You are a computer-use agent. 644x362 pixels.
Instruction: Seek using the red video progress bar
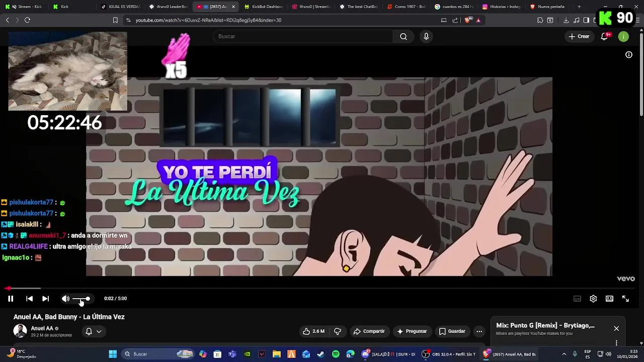click(322, 288)
